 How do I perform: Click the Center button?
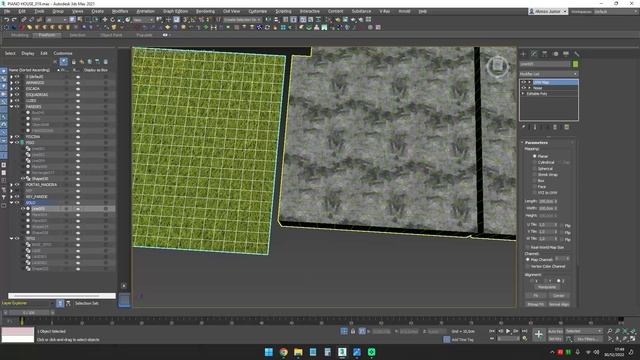click(x=559, y=296)
